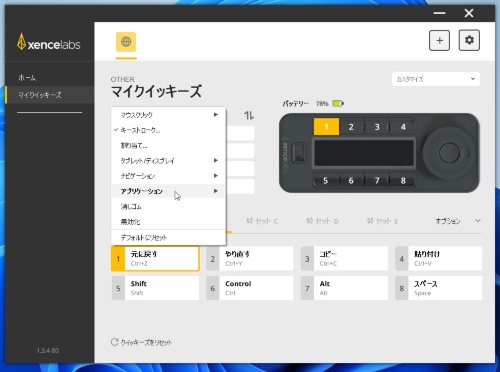This screenshot has width=500, height=372.
Task: Expand アプリケーション submenu
Action: (x=169, y=191)
